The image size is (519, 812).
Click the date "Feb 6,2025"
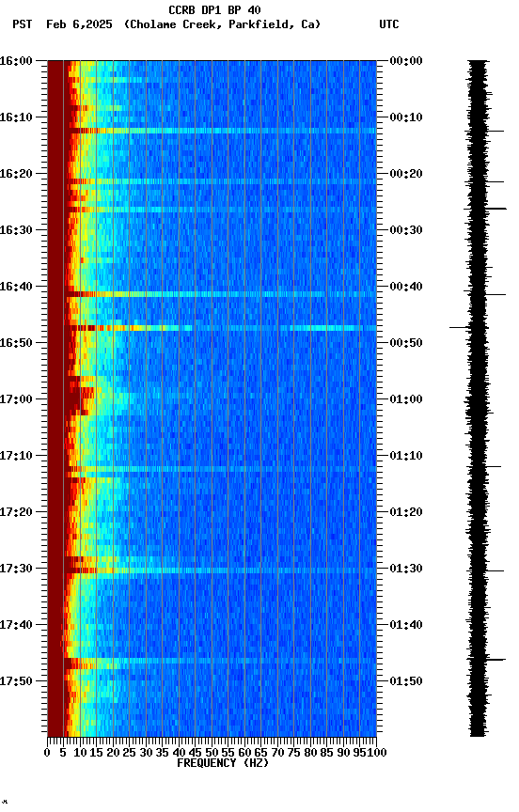click(79, 24)
